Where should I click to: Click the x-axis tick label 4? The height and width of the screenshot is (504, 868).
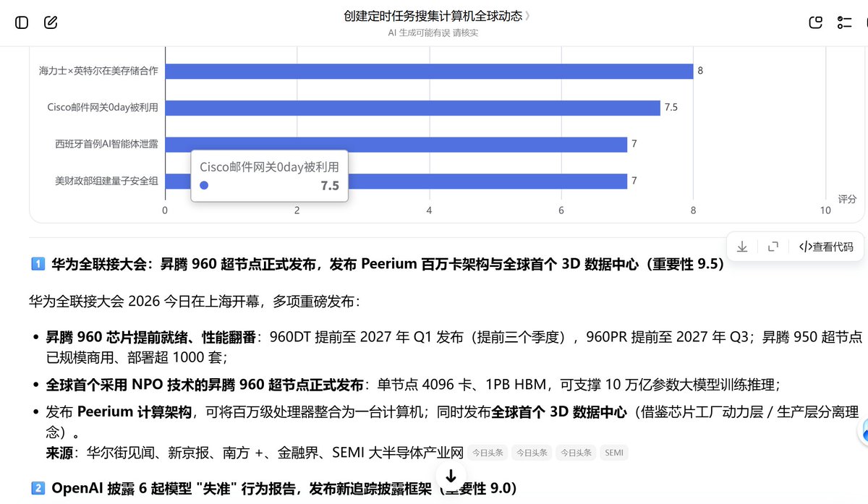(430, 210)
